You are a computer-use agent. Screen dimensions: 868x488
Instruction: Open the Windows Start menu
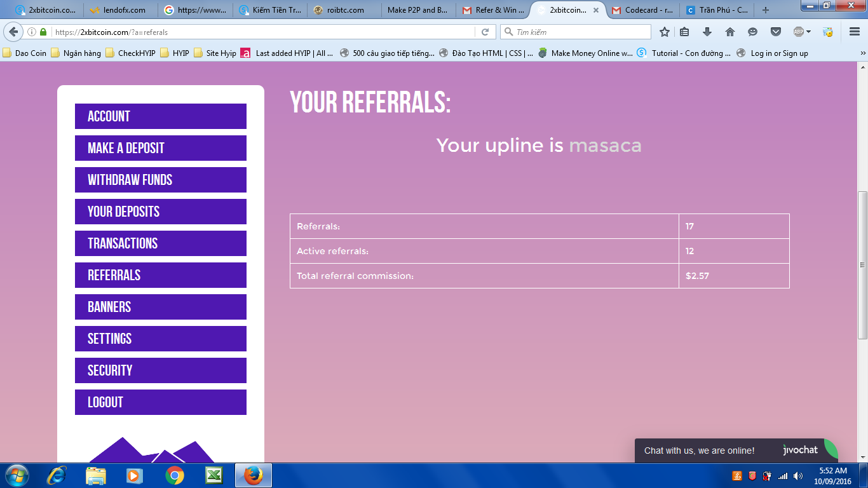pyautogui.click(x=16, y=475)
